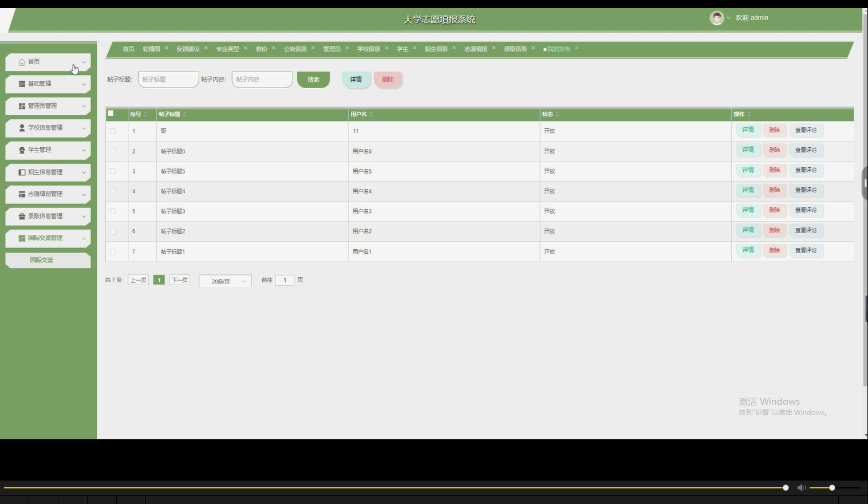Click the 招生信息管理 panel icon
Image resolution: width=868 pixels, height=504 pixels.
click(x=22, y=172)
